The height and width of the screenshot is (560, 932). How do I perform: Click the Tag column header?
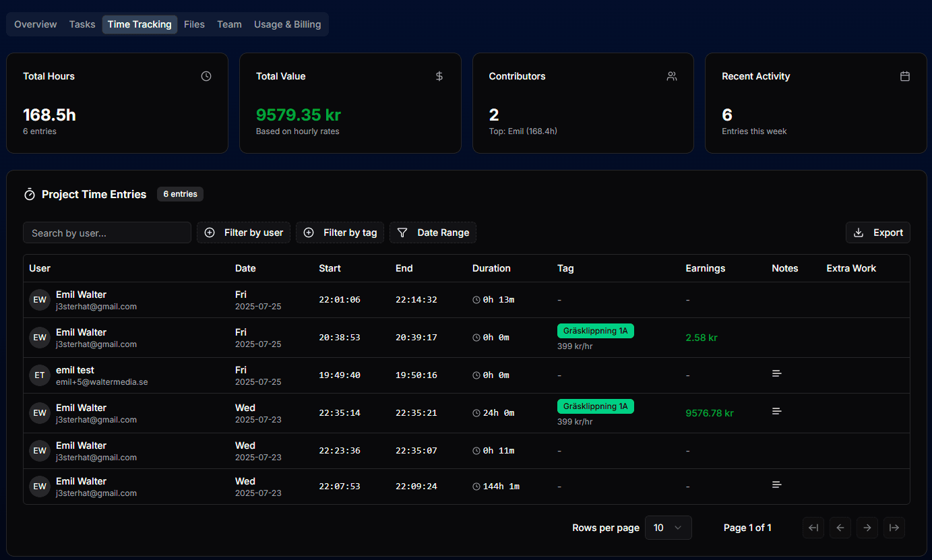pyautogui.click(x=565, y=268)
